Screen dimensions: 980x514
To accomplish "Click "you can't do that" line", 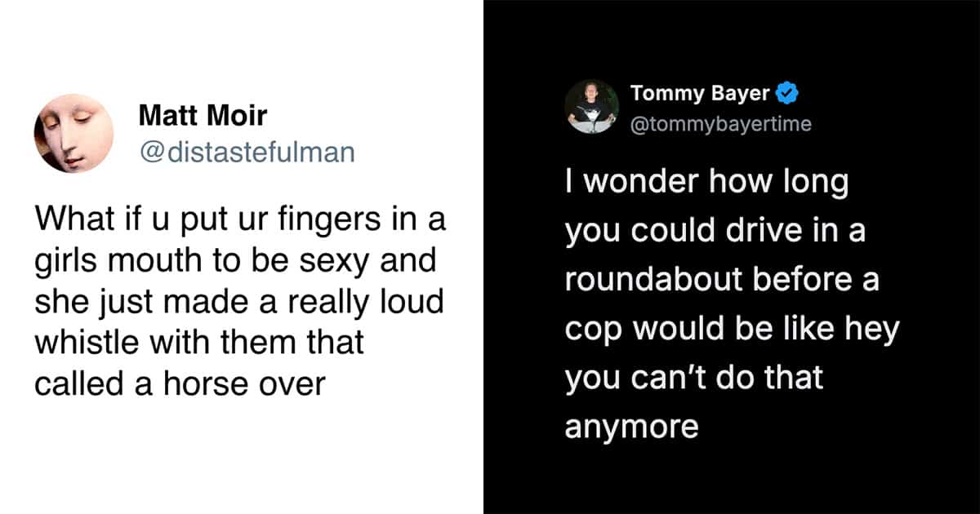I will click(x=694, y=379).
